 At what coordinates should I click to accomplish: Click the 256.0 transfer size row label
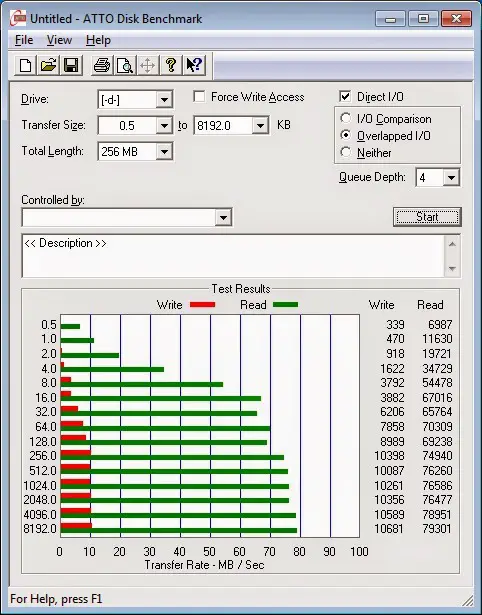(x=43, y=456)
